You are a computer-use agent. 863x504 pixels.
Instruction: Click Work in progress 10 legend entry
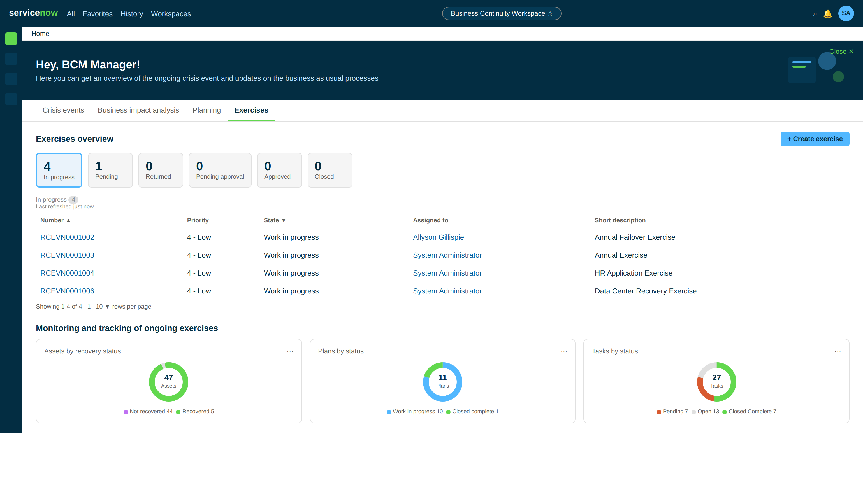(415, 412)
